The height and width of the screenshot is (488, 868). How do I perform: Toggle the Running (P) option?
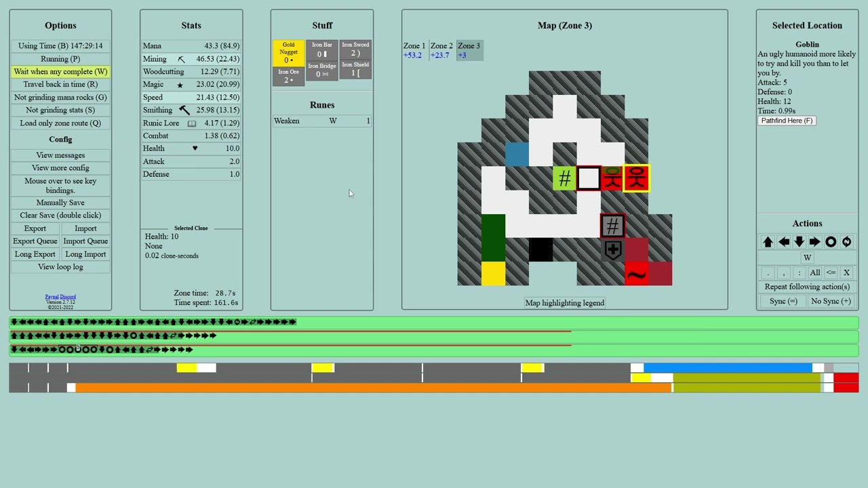(60, 59)
